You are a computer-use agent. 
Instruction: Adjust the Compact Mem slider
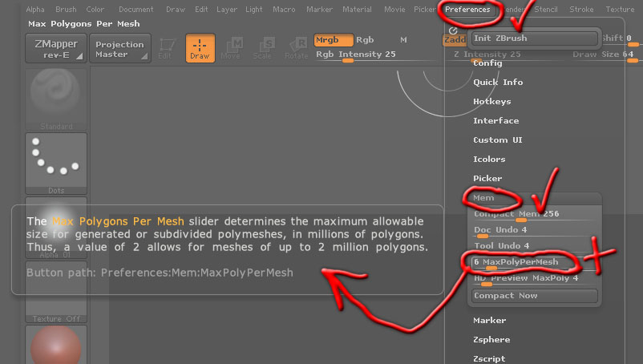tap(534, 214)
